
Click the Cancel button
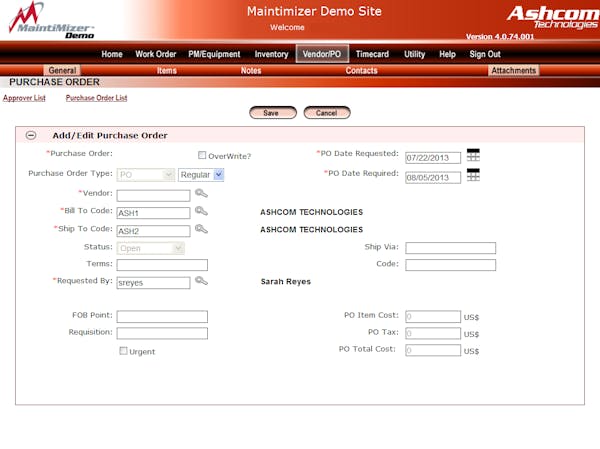click(x=327, y=113)
